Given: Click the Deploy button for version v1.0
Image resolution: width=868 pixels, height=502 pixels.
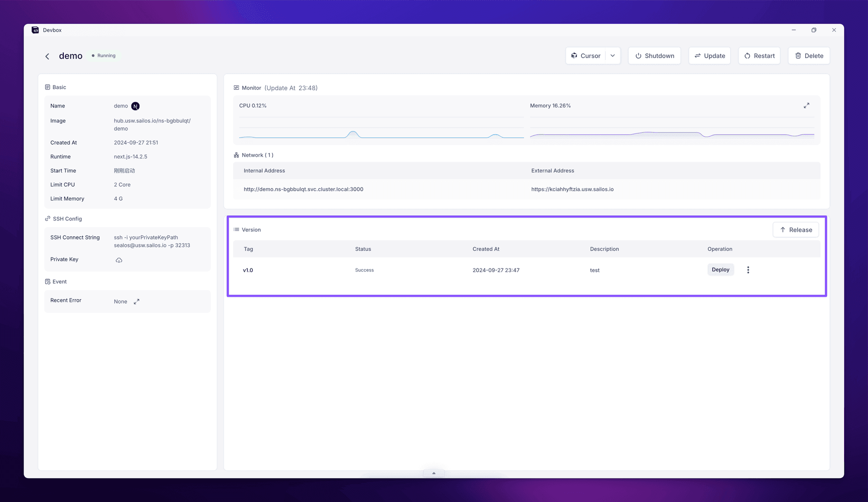Looking at the screenshot, I should point(721,269).
